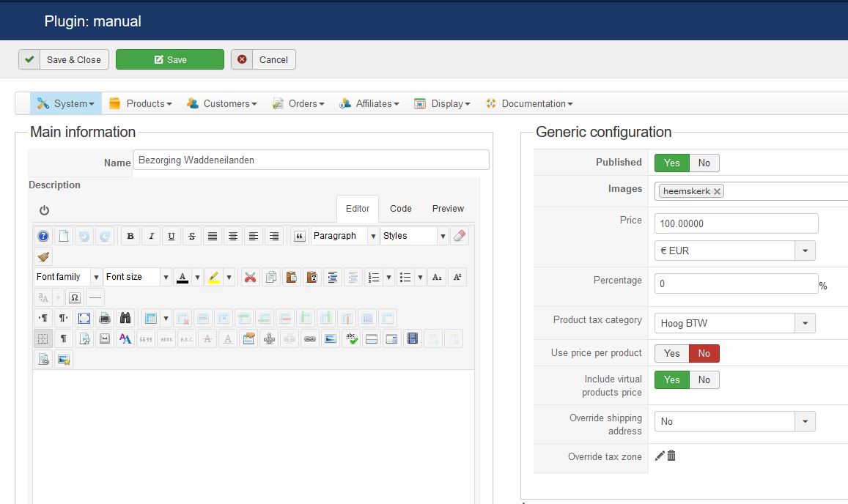This screenshot has height=504, width=848.
Task: Toggle fullscreen editor mode
Action: [x=84, y=318]
